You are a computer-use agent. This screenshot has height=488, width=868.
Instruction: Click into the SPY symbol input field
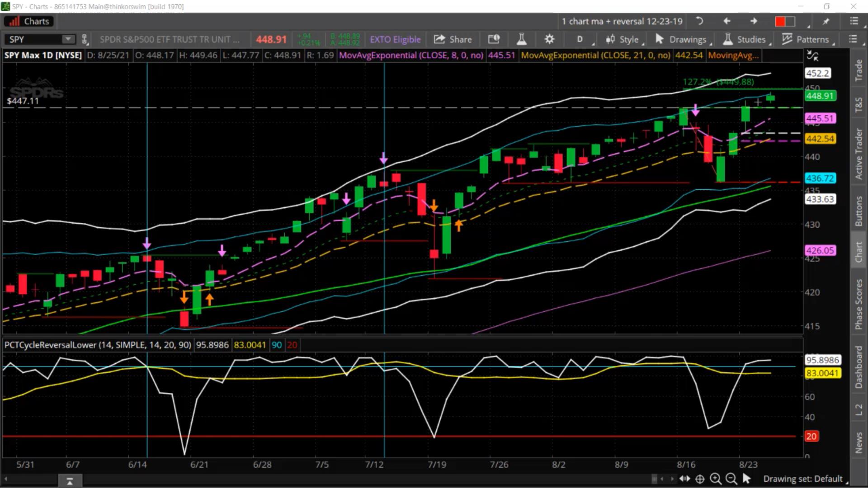(x=34, y=39)
